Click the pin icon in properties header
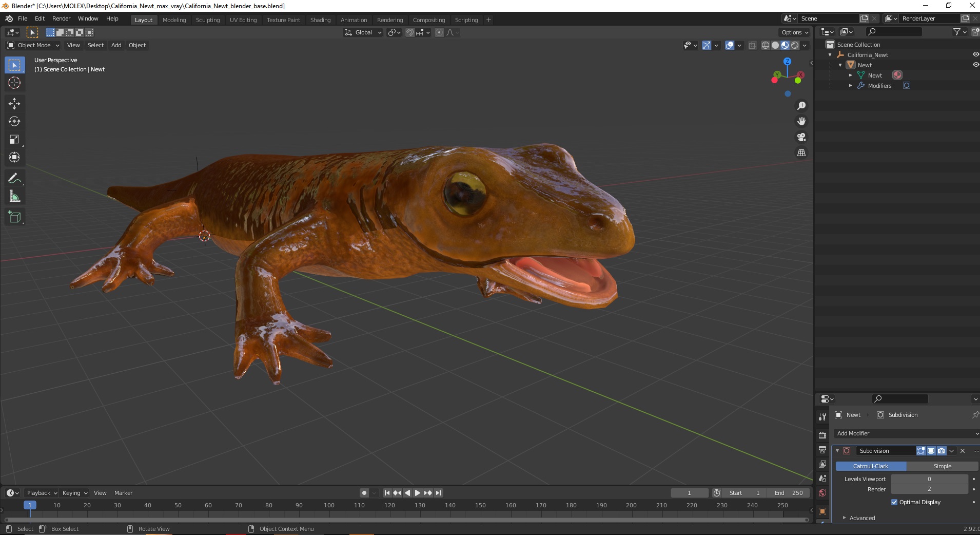The width and height of the screenshot is (980, 535). pyautogui.click(x=975, y=415)
